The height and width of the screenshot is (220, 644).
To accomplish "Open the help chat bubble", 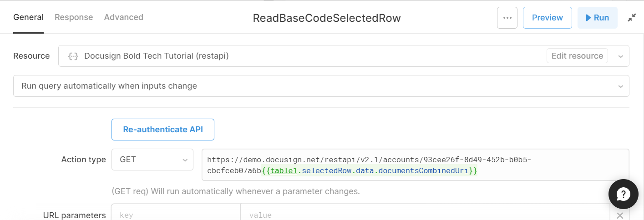I will (624, 194).
